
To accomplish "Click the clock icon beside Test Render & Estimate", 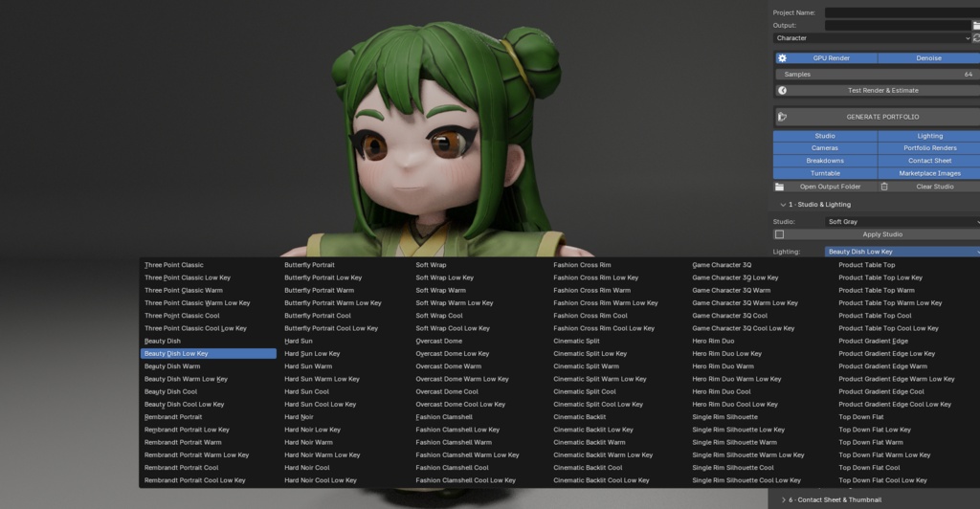I will [x=782, y=91].
